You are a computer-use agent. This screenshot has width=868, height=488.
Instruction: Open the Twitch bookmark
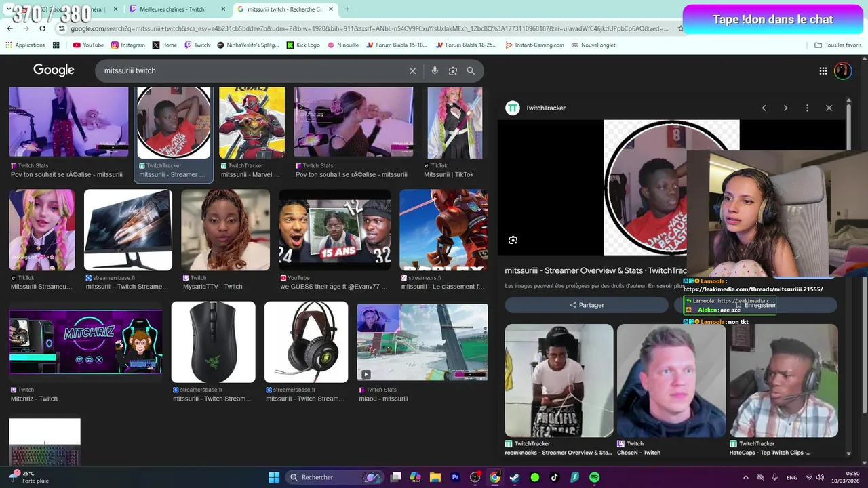pyautogui.click(x=197, y=45)
